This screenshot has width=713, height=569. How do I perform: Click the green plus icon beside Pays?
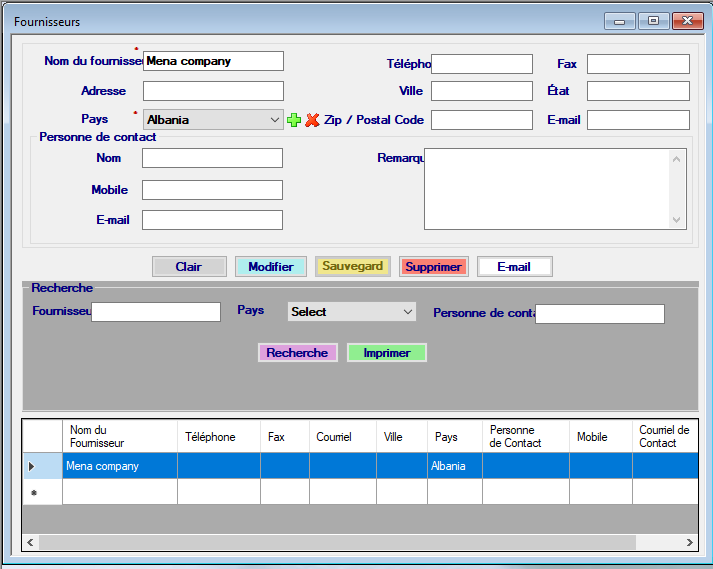point(294,120)
